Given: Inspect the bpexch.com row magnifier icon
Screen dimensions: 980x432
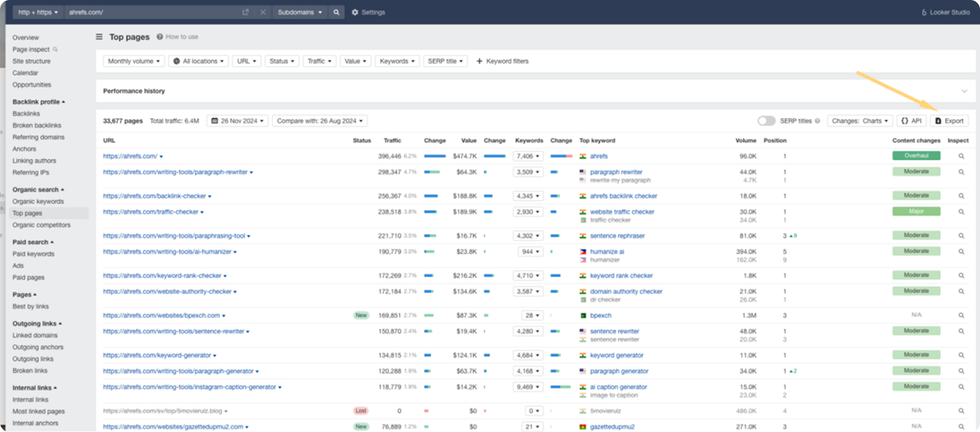Looking at the screenshot, I should [961, 315].
